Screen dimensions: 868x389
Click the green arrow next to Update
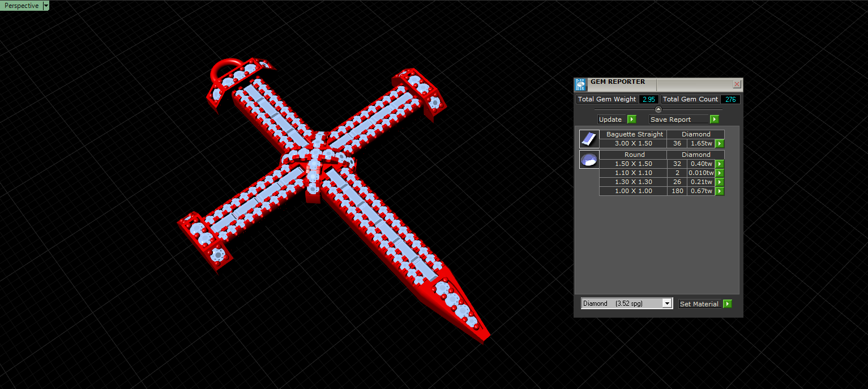632,119
